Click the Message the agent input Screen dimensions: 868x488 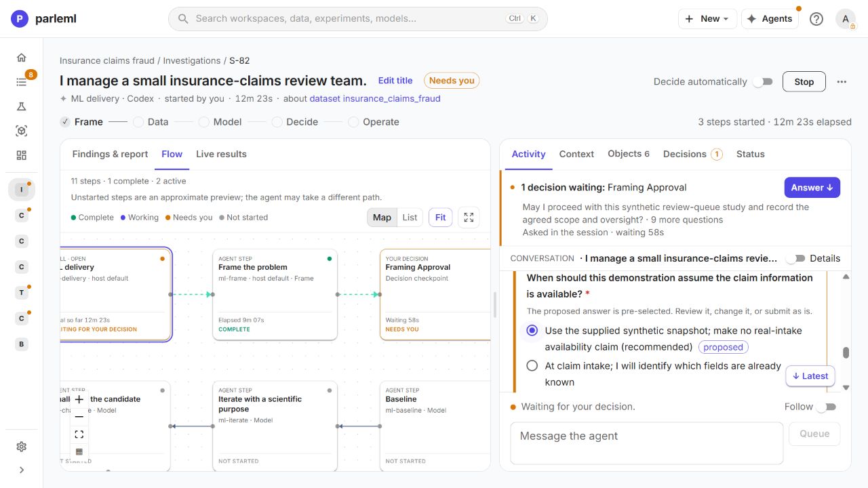[646, 443]
